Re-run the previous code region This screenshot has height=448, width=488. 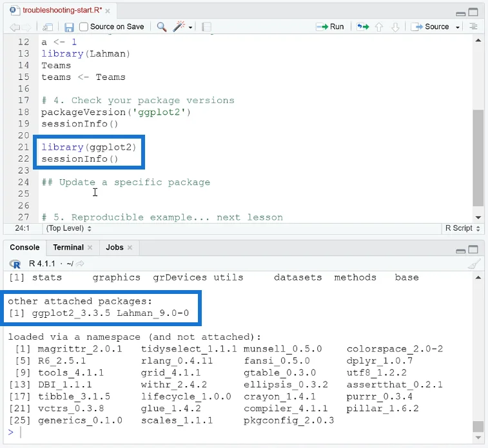coord(363,27)
